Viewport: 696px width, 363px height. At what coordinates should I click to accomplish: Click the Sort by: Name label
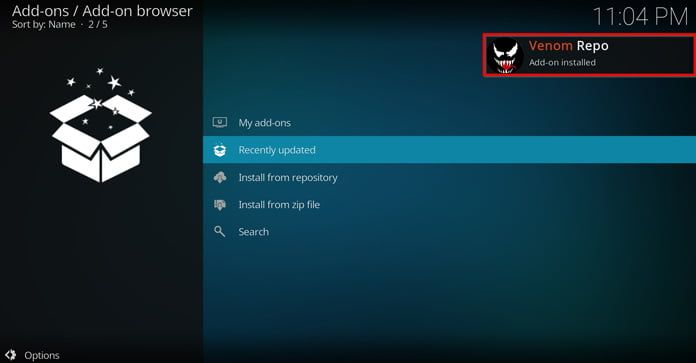pos(44,24)
